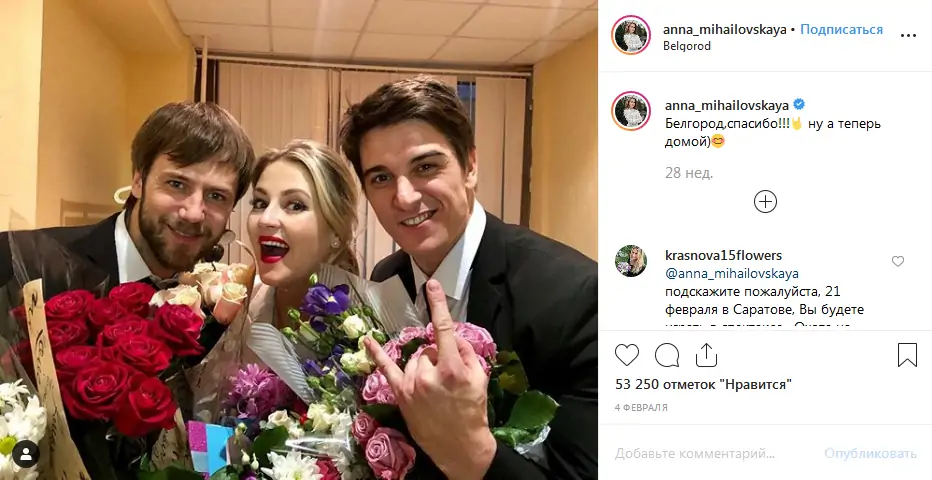Open the 4 ФЕВРАЛЯ post date link
The image size is (932, 480).
click(x=641, y=408)
